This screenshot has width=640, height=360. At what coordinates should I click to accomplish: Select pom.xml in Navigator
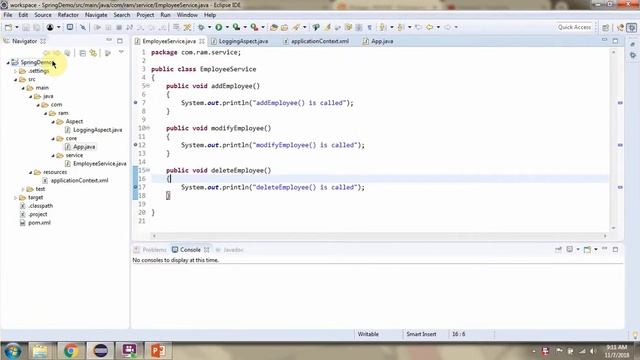(39, 223)
